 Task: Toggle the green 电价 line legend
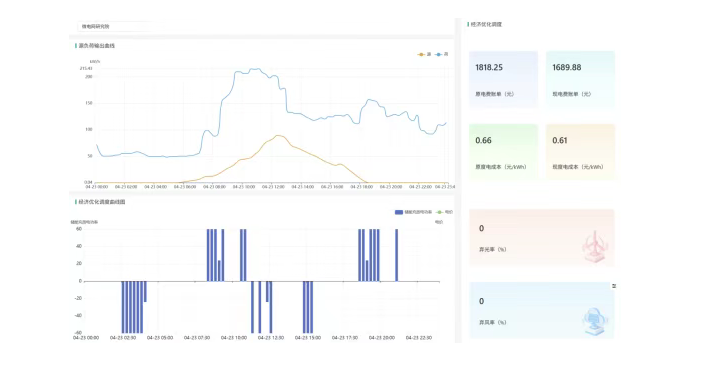click(x=444, y=212)
